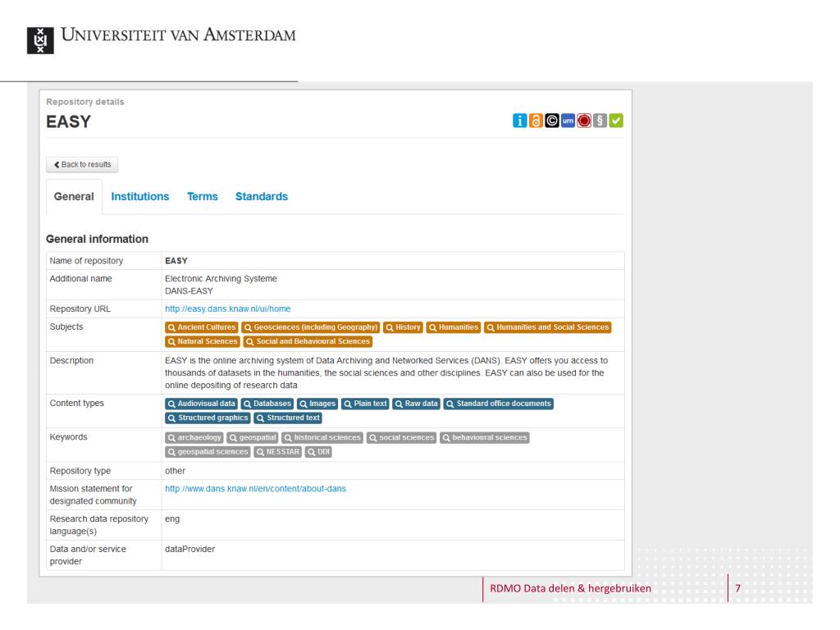Click the red certificate seal badge icon
Viewport: 840px width, 630px height.
[x=584, y=121]
